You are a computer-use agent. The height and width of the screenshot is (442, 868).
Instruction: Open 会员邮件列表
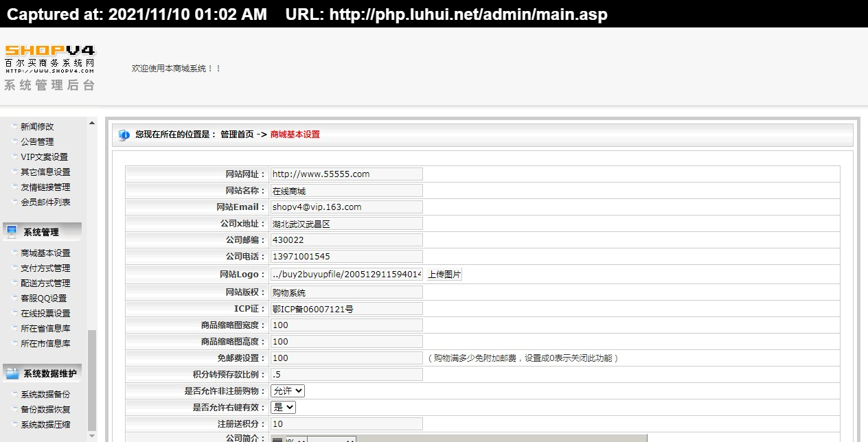(x=45, y=202)
